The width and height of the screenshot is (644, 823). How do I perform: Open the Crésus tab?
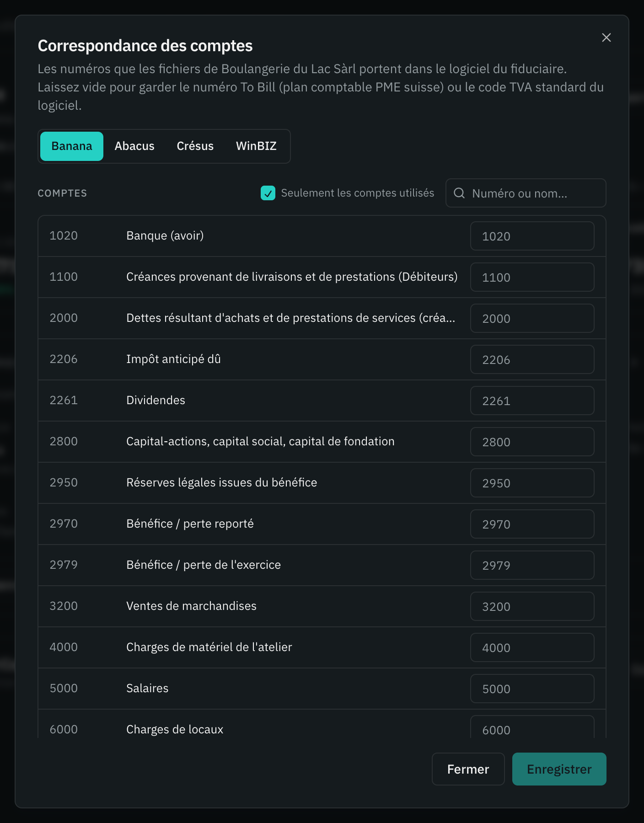point(195,146)
